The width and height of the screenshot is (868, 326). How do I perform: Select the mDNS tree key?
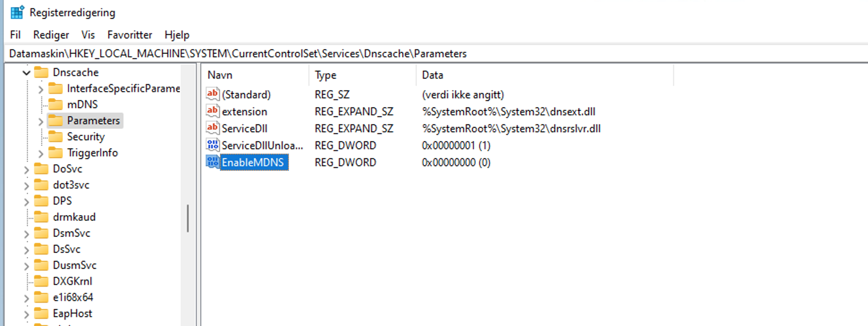tap(82, 104)
